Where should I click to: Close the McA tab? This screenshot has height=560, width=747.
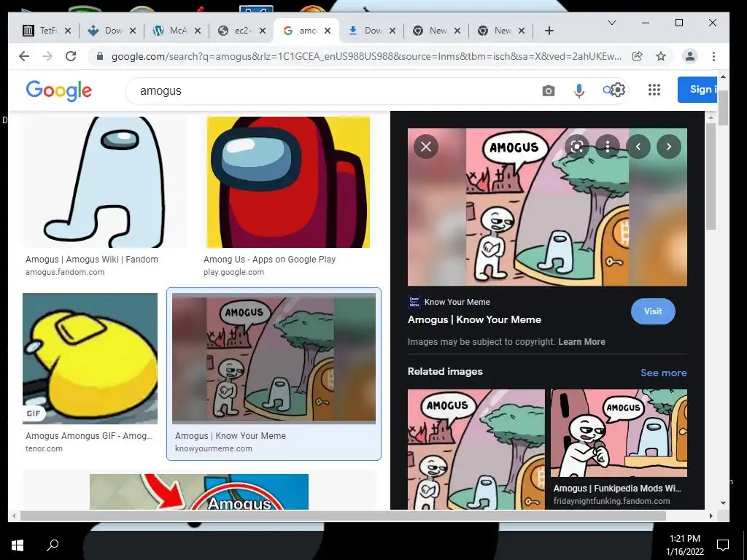pos(198,31)
